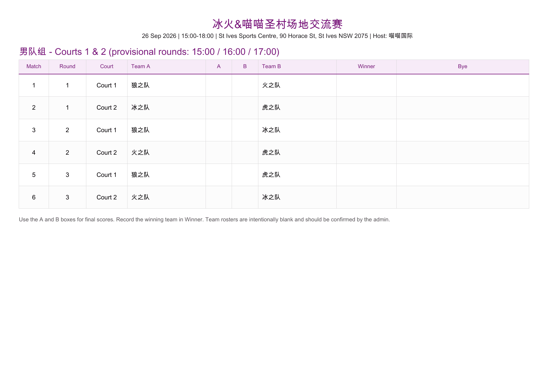The image size is (555, 392).
Task: Click the A score box for match 4
Action: tap(219, 153)
